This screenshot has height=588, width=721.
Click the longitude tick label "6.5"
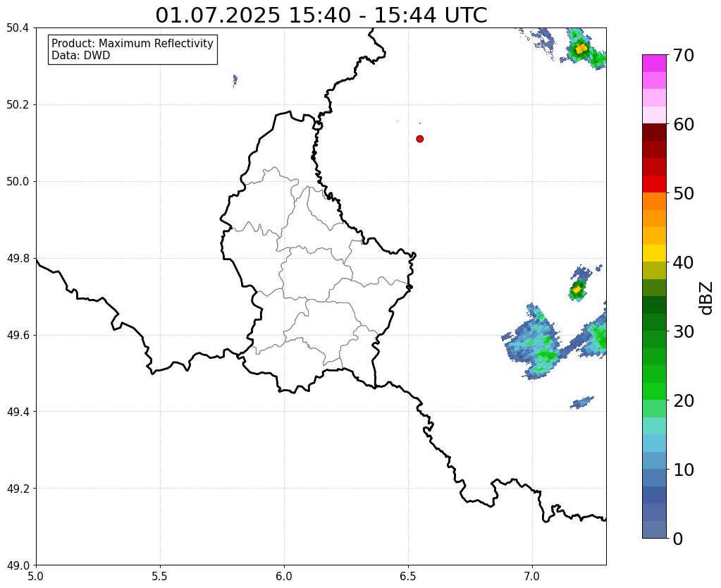(408, 576)
